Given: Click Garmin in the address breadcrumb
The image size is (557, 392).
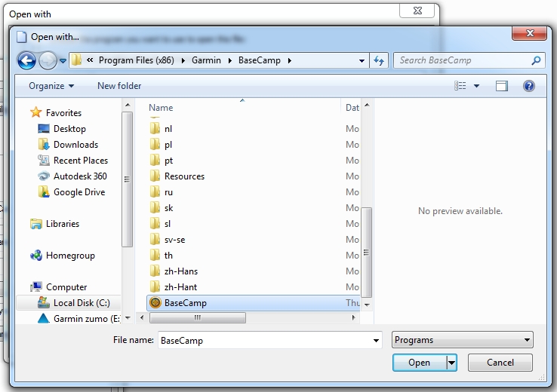Looking at the screenshot, I should pos(205,60).
